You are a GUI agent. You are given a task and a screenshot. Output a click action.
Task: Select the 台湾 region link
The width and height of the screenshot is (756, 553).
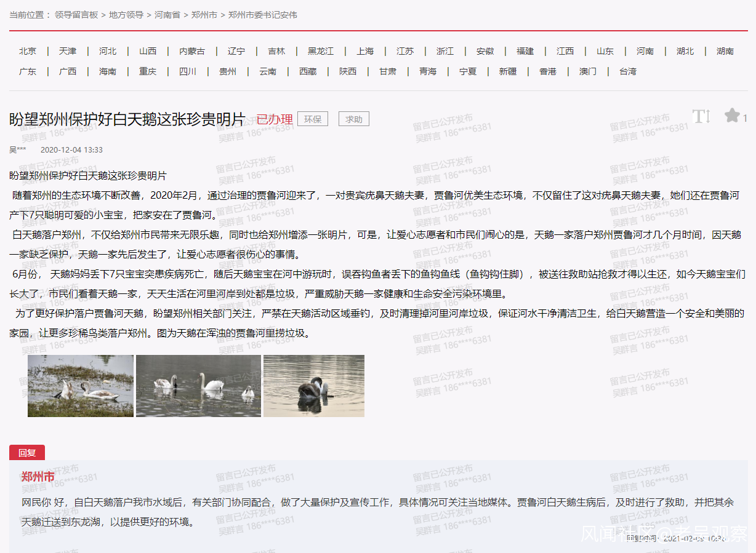(x=628, y=71)
